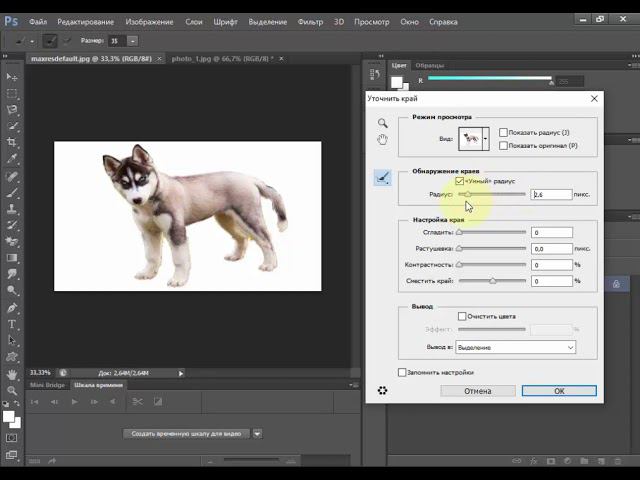The height and width of the screenshot is (480, 640).
Task: Switch to Образцы swatches tab
Action: (429, 65)
